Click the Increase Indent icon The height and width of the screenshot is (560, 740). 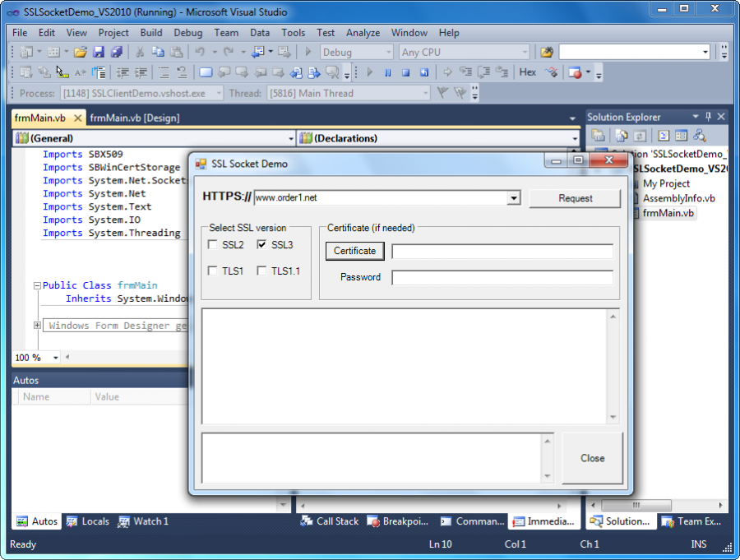[x=141, y=72]
